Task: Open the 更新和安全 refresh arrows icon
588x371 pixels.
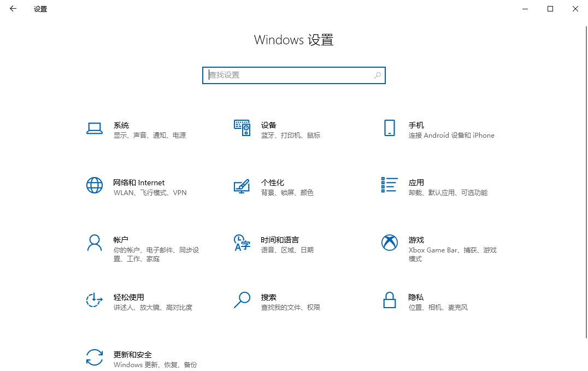Action: pos(95,357)
